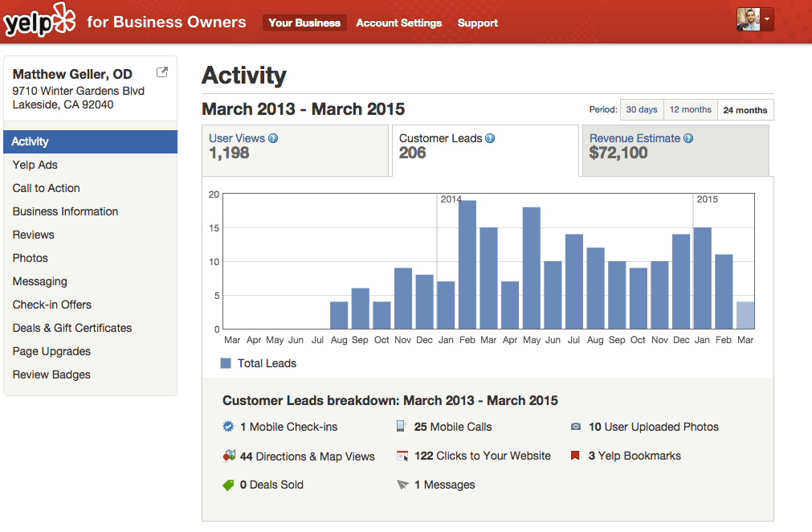Click the red Yelp Bookmarks icon
Image resolution: width=812 pixels, height=532 pixels.
point(575,456)
